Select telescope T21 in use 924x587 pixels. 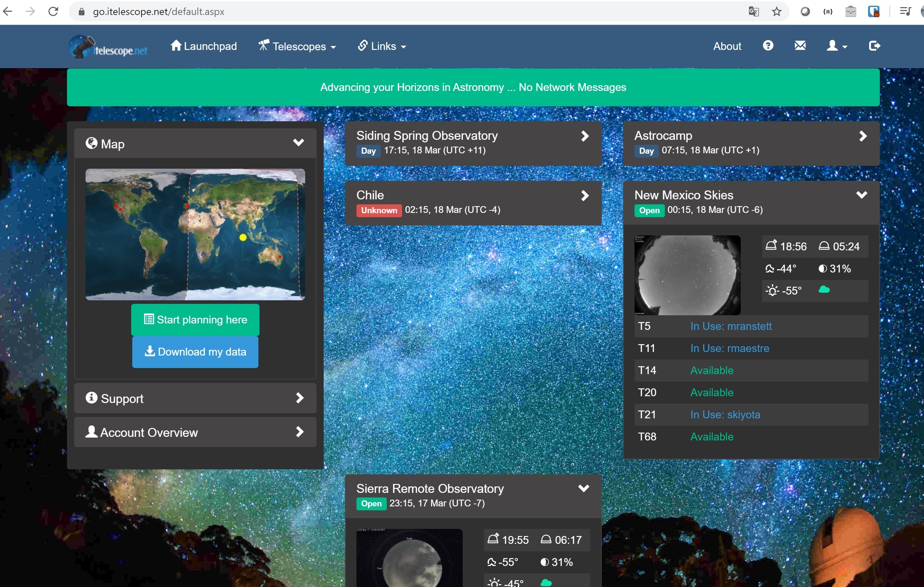pyautogui.click(x=751, y=415)
